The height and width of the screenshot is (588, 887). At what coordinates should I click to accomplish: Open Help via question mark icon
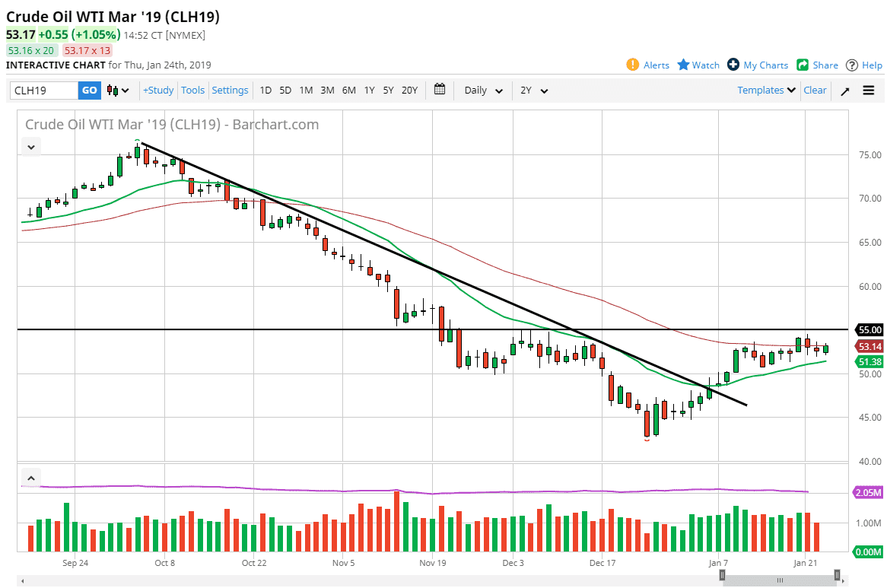[852, 65]
